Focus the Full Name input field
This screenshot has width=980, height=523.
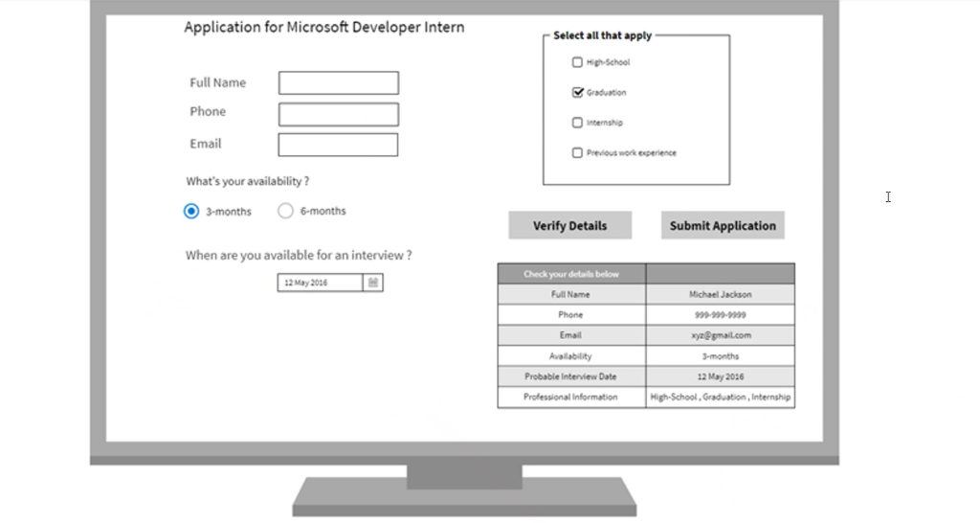339,82
